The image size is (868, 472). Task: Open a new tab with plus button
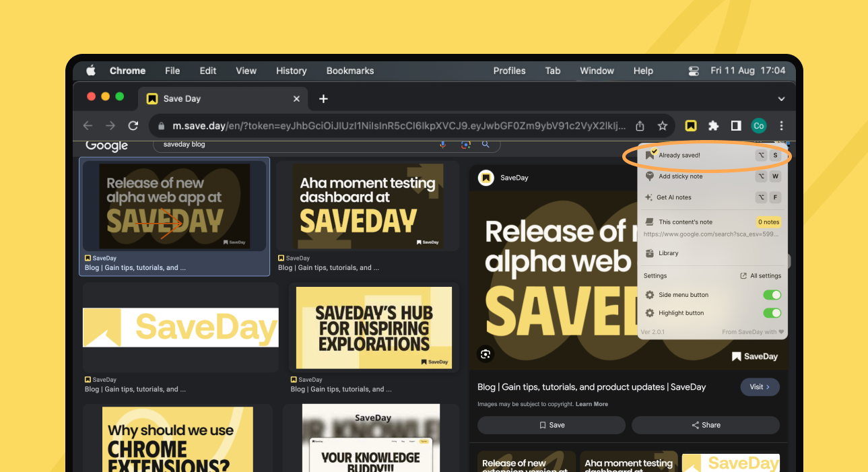coord(323,99)
